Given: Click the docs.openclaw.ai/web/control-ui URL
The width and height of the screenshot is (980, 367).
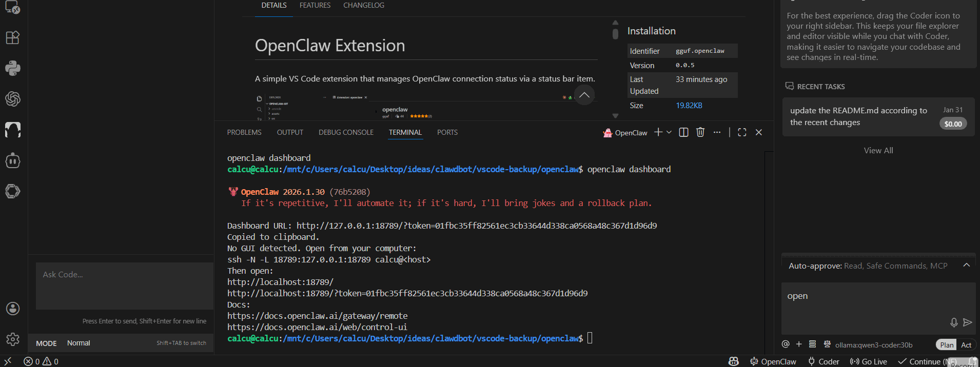Looking at the screenshot, I should click(x=317, y=327).
